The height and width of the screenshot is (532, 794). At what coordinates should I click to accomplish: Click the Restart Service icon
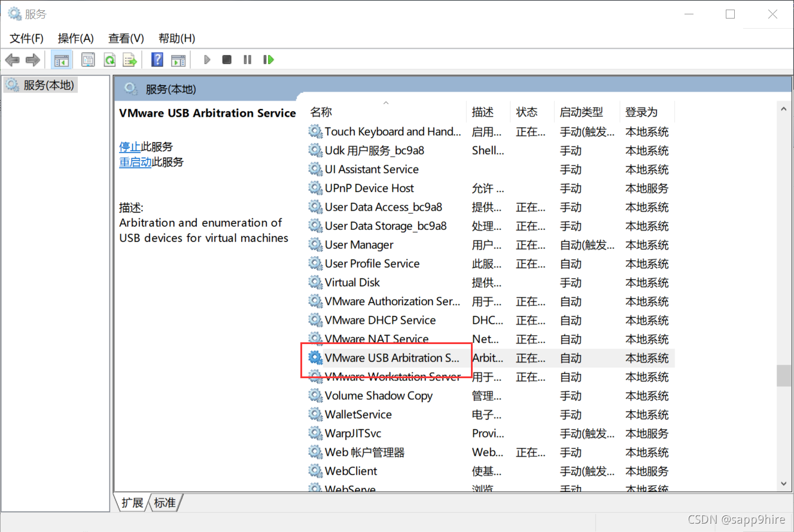point(269,60)
